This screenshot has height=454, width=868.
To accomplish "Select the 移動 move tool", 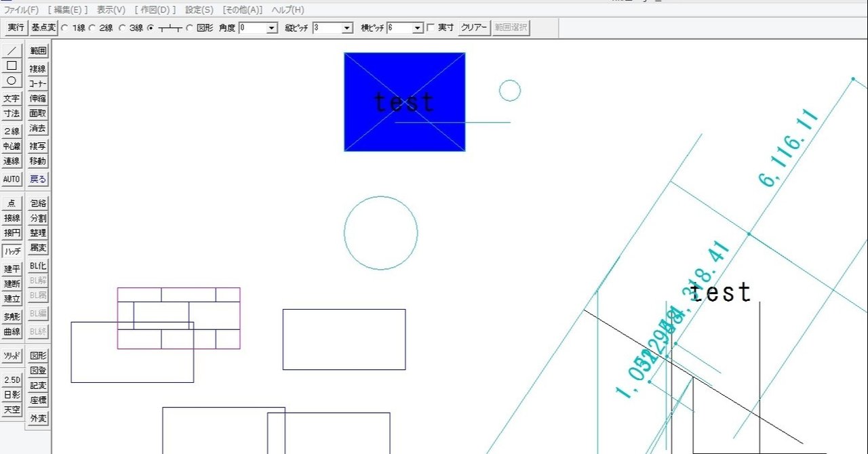I will 37,161.
